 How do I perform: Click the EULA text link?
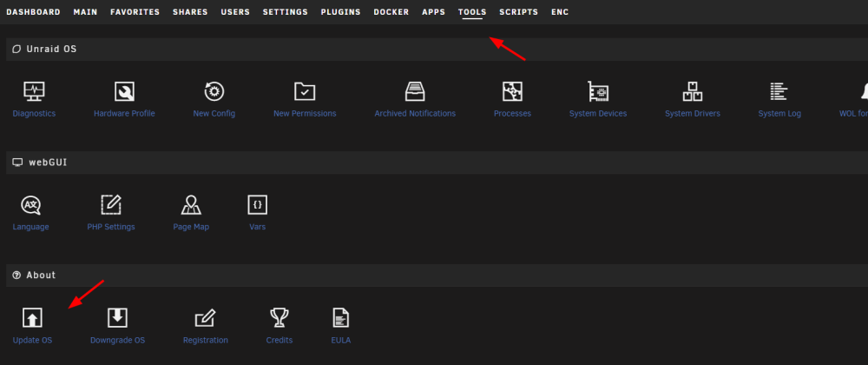click(x=341, y=340)
